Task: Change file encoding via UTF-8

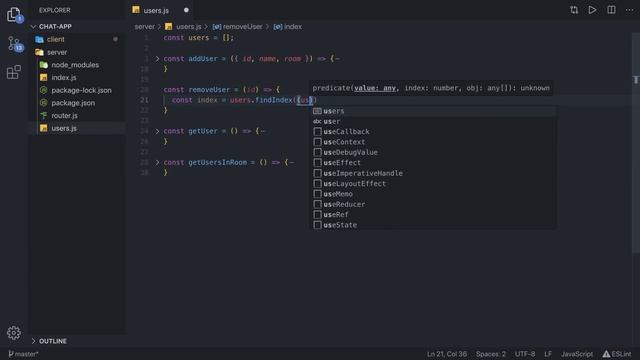Action: click(x=524, y=354)
